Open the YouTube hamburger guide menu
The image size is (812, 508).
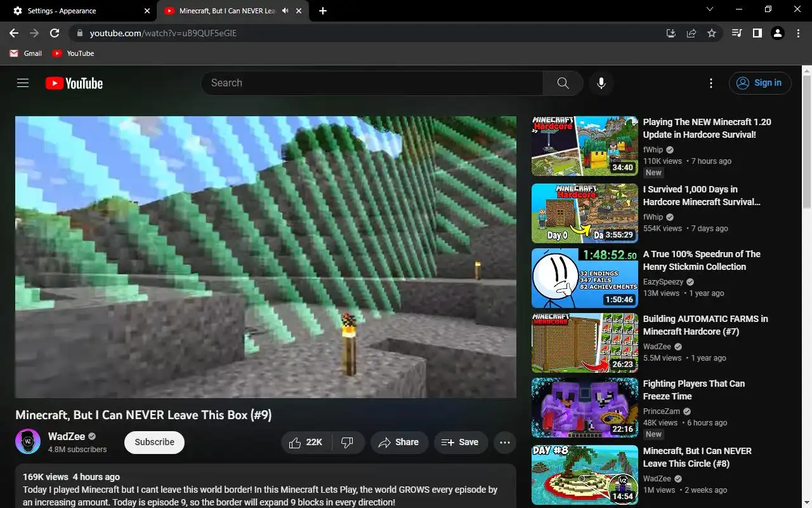tap(23, 83)
